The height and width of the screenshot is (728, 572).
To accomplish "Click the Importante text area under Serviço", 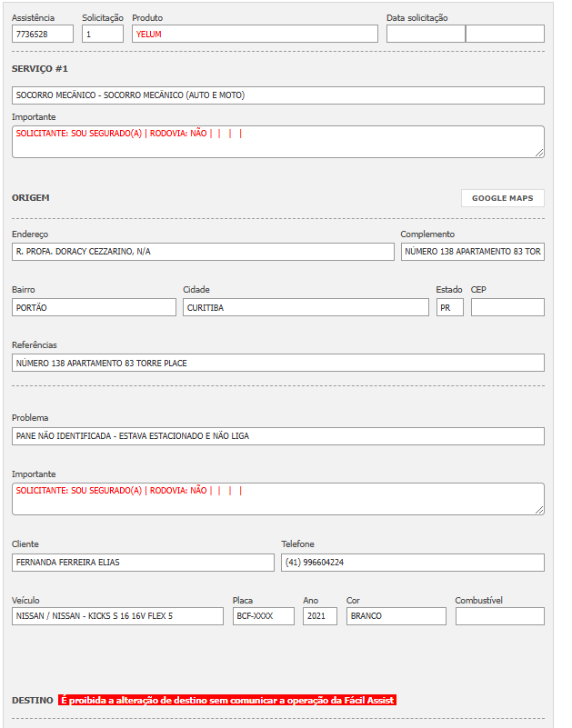I will click(x=277, y=141).
